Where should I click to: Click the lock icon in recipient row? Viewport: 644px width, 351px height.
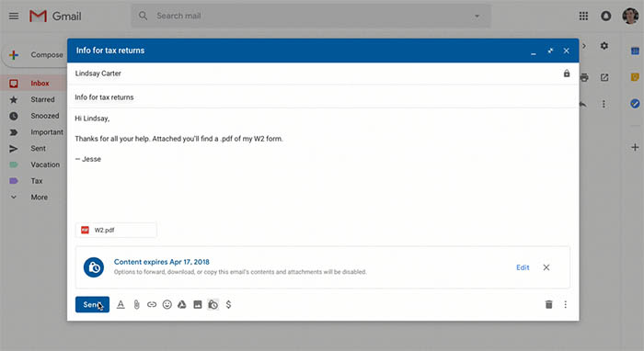(x=567, y=74)
